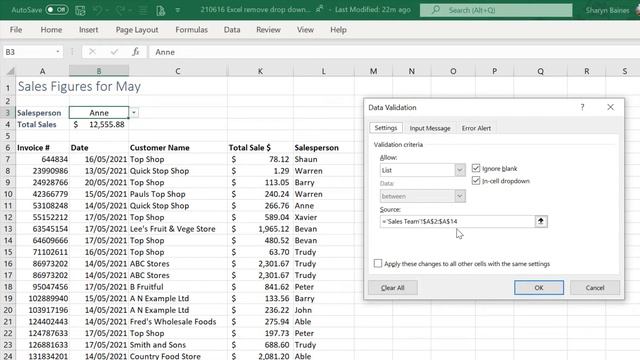
Task: Expand the Name Box dropdown arrow
Action: click(58, 52)
